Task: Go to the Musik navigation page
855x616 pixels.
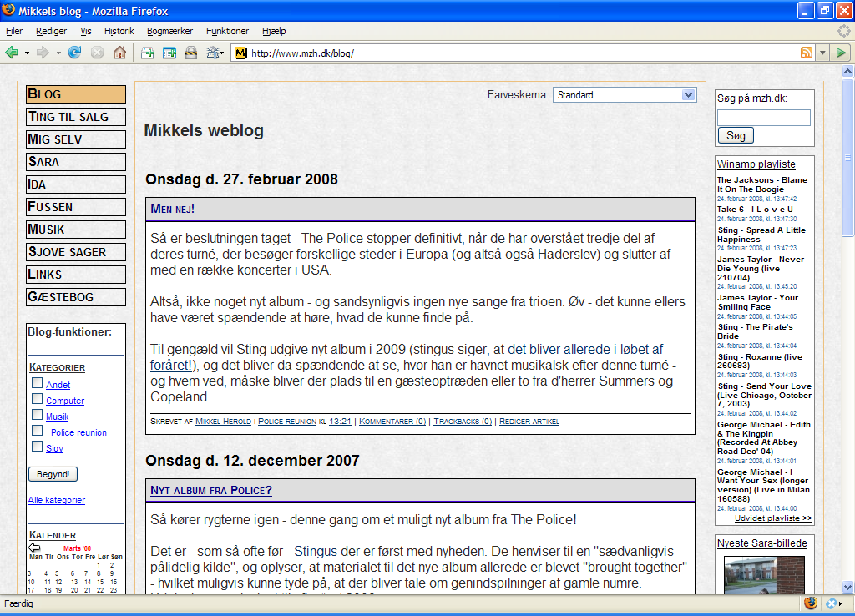Action: point(76,230)
